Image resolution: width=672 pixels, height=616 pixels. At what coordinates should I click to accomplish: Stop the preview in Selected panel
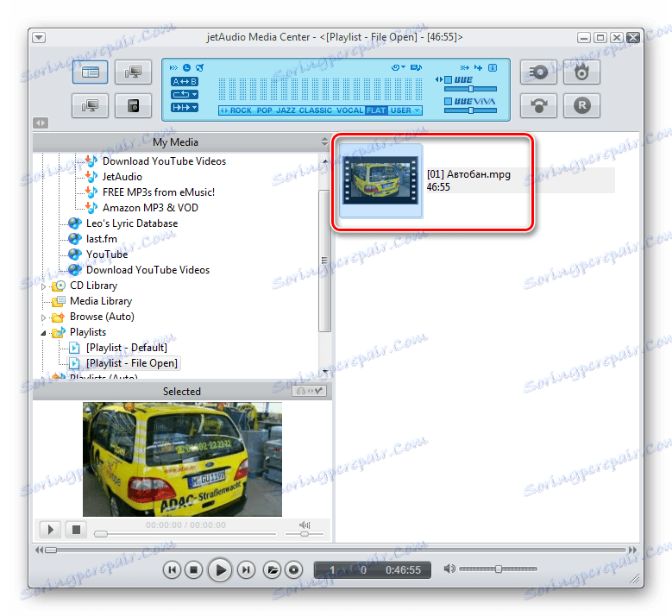tap(76, 530)
